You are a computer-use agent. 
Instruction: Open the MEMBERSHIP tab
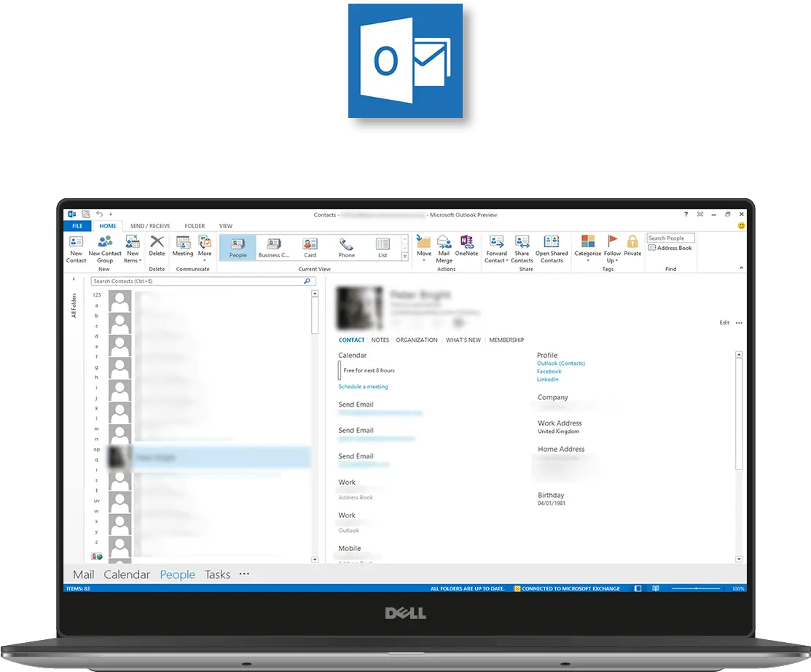coord(506,340)
